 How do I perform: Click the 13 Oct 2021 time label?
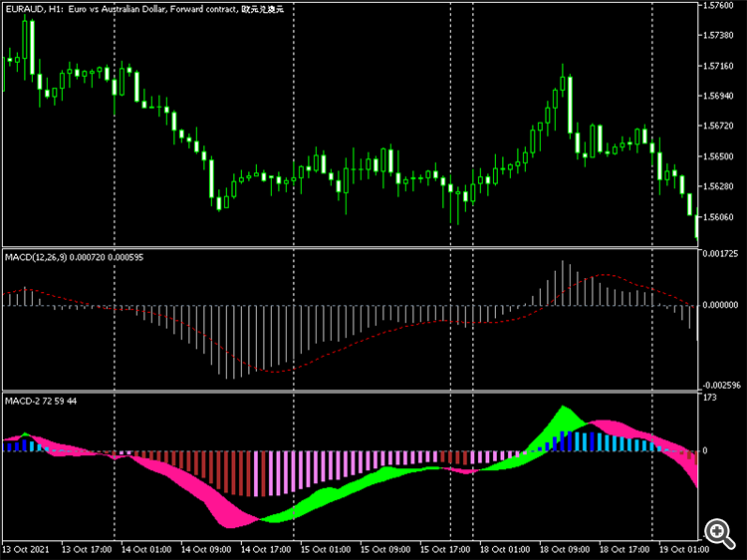pyautogui.click(x=26, y=549)
